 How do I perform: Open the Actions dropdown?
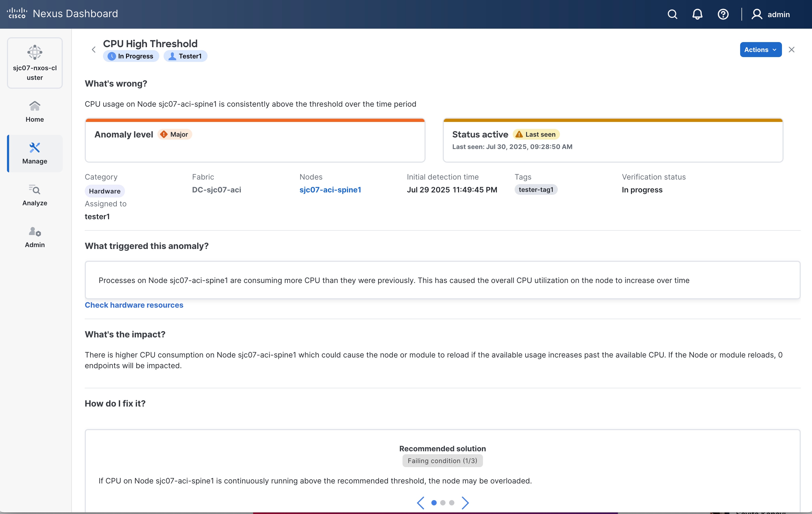[x=761, y=50]
